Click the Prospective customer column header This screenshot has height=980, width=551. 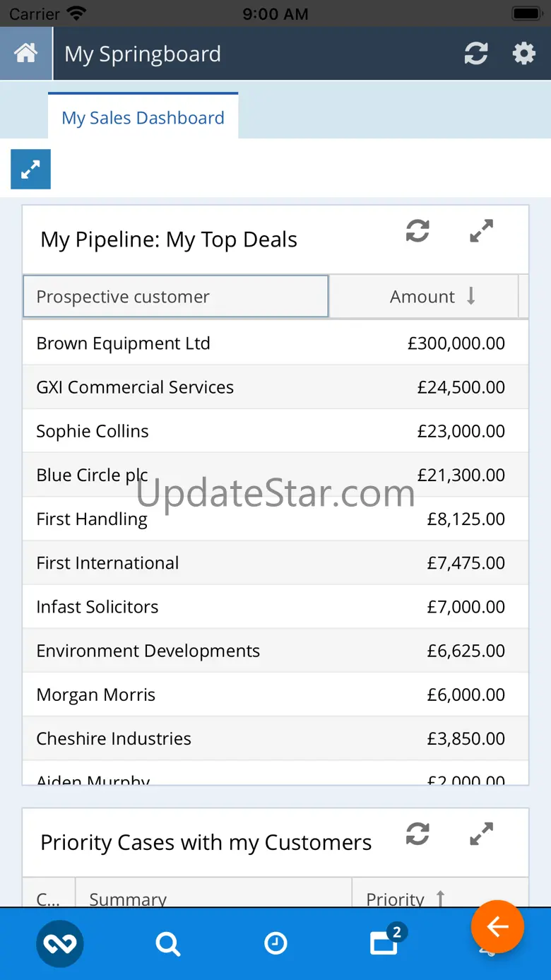(x=176, y=297)
